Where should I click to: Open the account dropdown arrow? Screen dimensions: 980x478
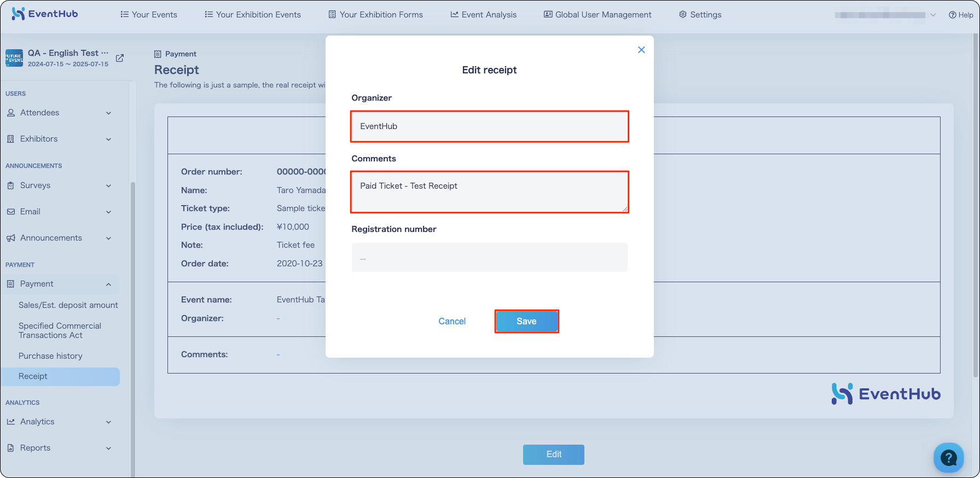click(933, 15)
